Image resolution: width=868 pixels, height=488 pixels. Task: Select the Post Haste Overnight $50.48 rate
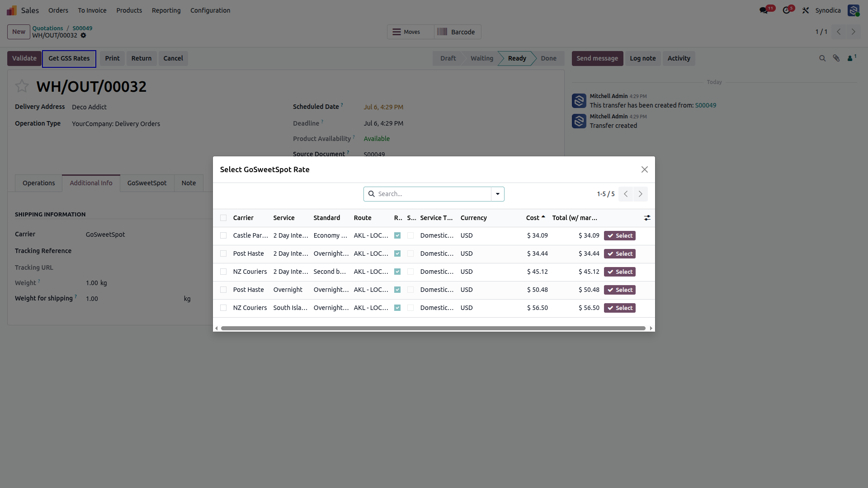pos(620,290)
